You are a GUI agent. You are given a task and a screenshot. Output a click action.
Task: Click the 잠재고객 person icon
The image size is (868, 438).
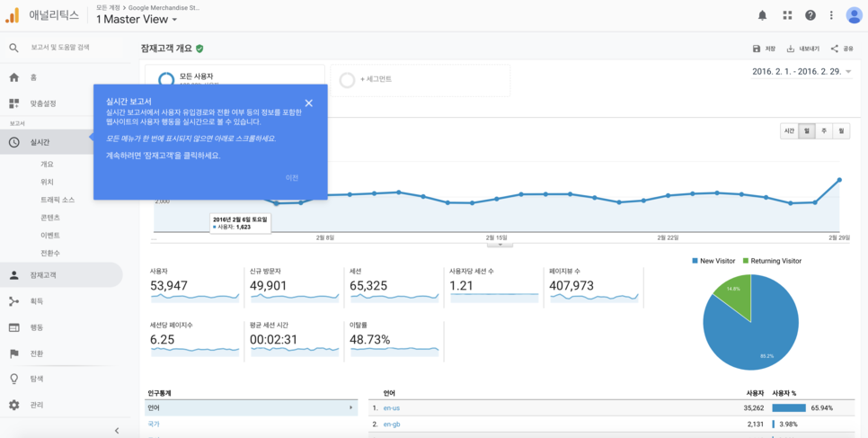pos(14,275)
